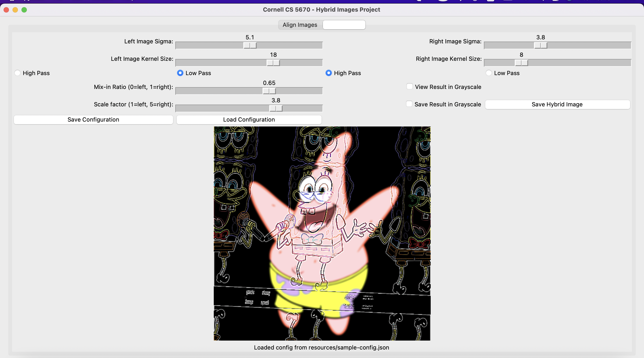Click the hybrid image preview
The width and height of the screenshot is (644, 358).
coord(322,233)
